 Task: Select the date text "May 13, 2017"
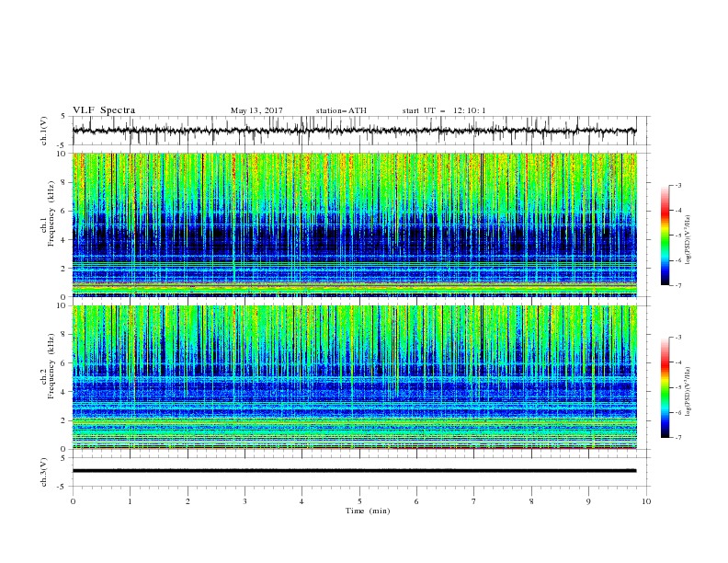(x=256, y=110)
